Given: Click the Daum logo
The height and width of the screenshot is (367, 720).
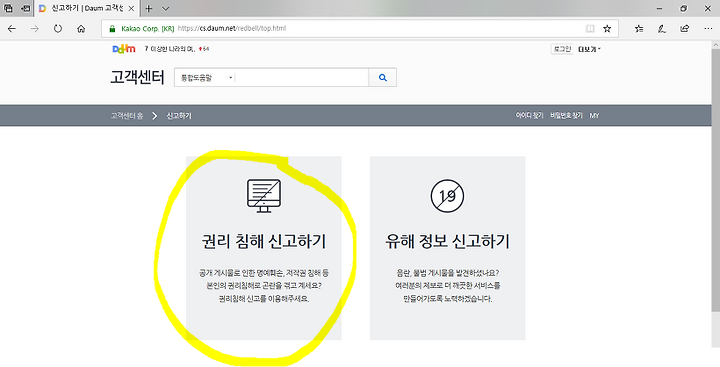Looking at the screenshot, I should tap(124, 49).
